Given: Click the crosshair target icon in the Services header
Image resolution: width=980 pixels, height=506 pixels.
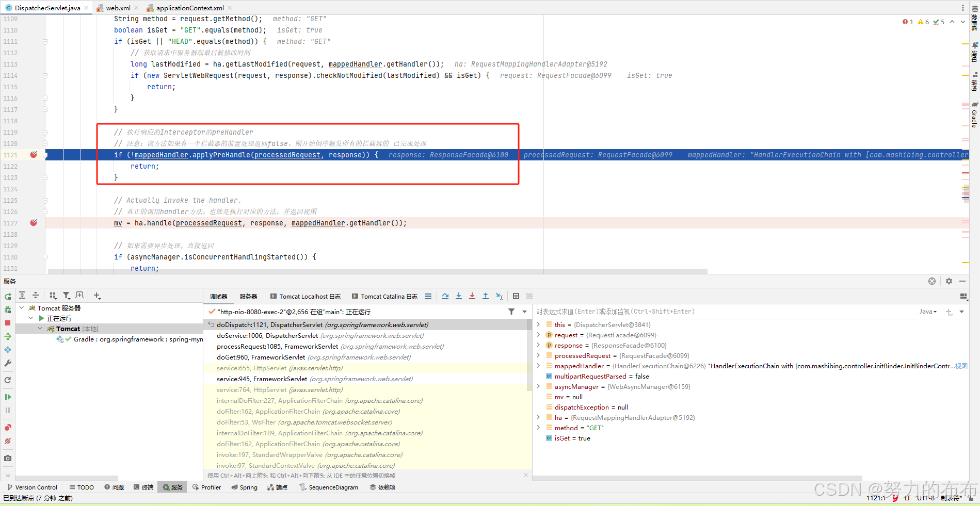Looking at the screenshot, I should coord(932,281).
